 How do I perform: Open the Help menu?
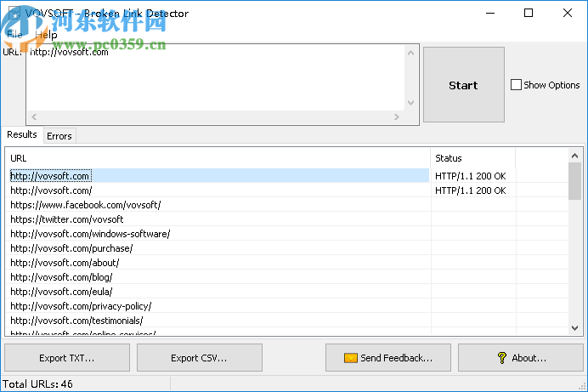pyautogui.click(x=46, y=35)
